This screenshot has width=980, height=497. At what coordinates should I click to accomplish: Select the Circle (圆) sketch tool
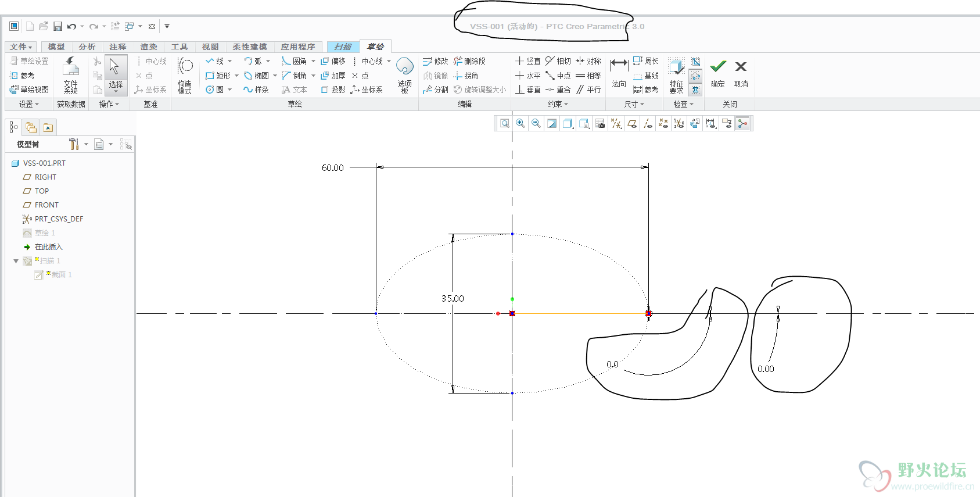point(214,90)
